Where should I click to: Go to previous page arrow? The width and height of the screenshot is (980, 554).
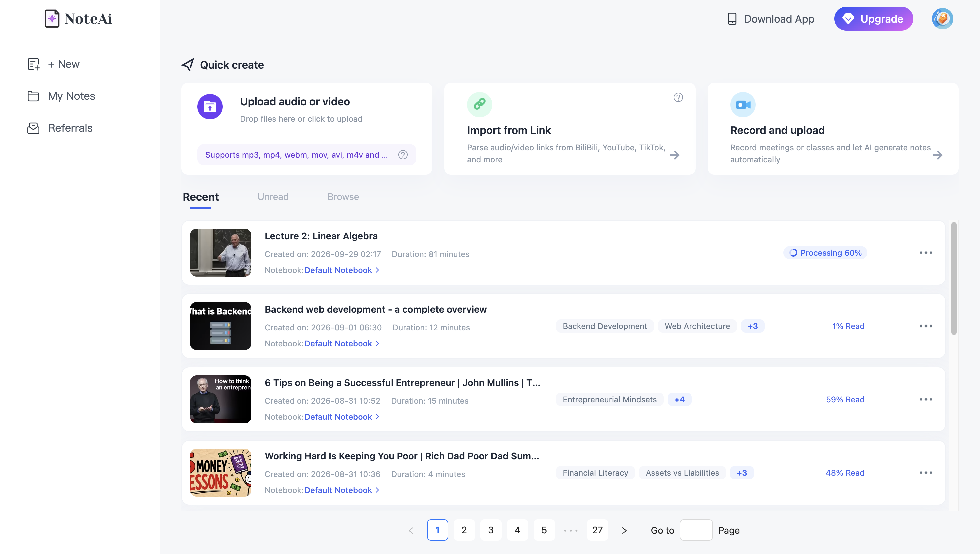[411, 530]
